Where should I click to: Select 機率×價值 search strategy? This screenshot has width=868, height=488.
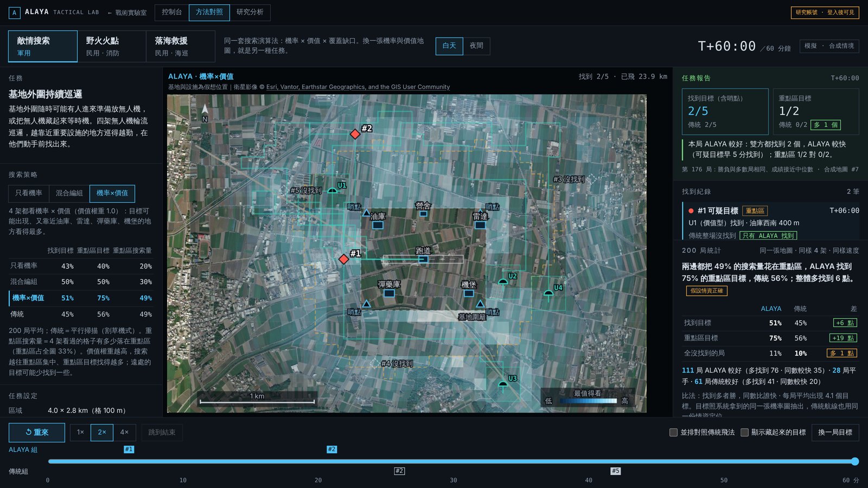tap(112, 194)
